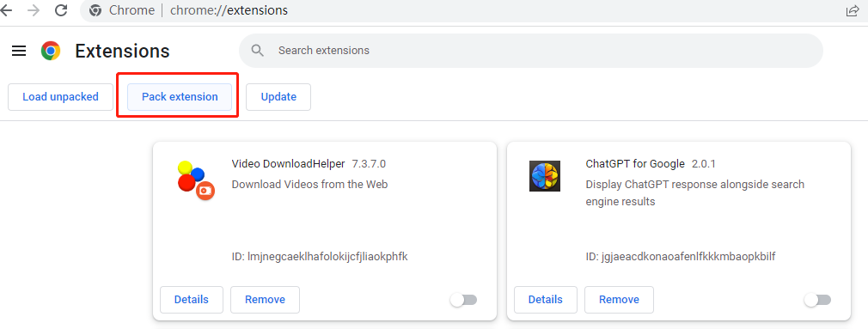Screen dimensions: 868x329
Task: Open Details for ChatGPT for Google
Action: pyautogui.click(x=545, y=300)
